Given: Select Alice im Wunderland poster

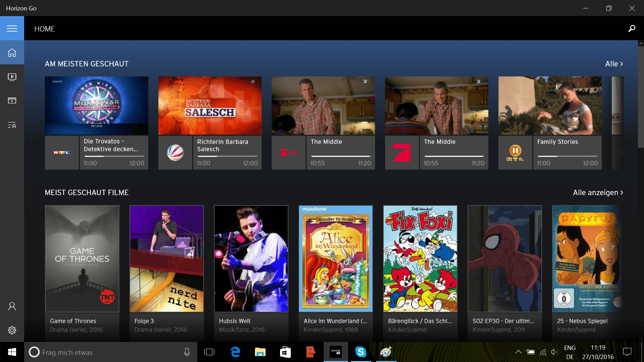Looking at the screenshot, I should coord(336,259).
